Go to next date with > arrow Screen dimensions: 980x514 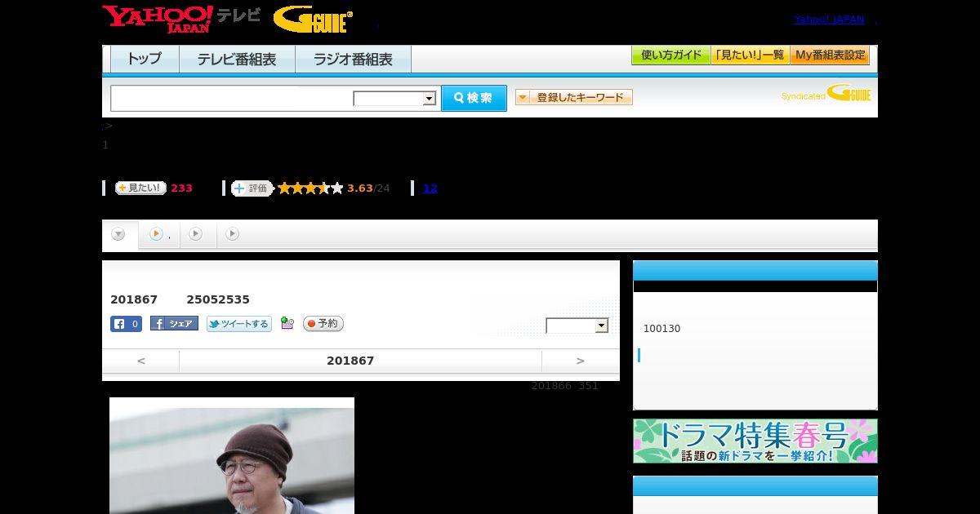click(x=581, y=361)
